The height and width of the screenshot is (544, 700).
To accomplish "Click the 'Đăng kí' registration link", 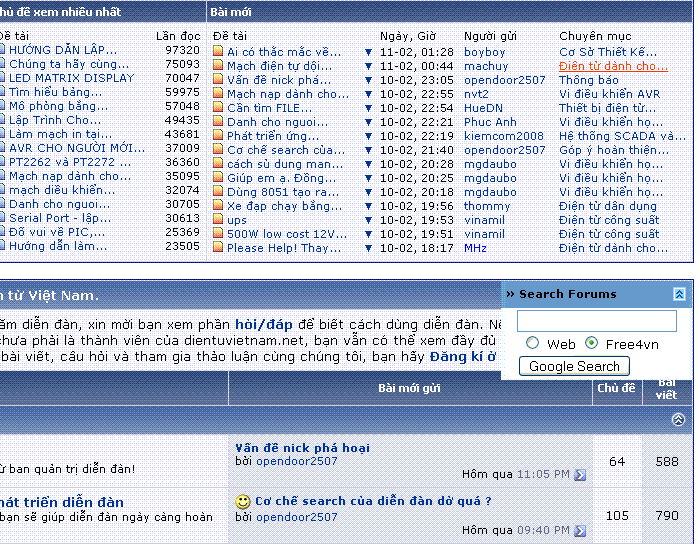I will point(457,357).
